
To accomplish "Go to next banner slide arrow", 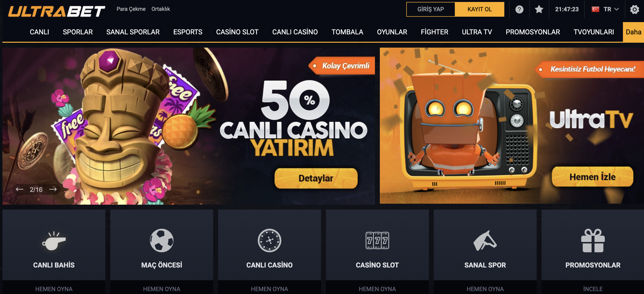I will tap(53, 189).
